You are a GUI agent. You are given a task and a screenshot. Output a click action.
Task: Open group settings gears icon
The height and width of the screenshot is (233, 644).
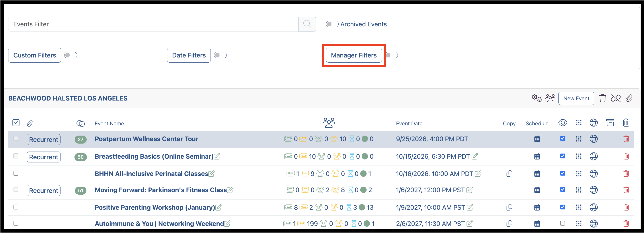537,98
